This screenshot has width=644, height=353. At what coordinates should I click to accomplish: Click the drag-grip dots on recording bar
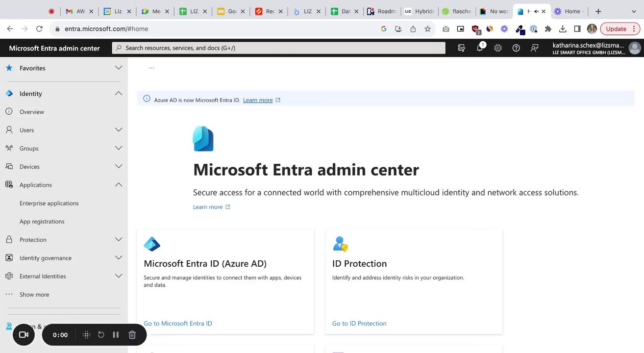(86, 335)
